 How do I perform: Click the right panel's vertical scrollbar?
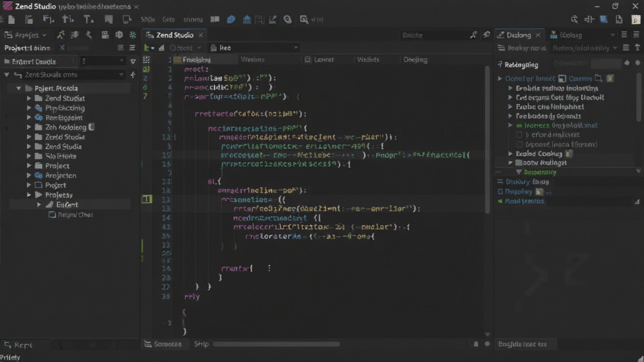point(639,97)
